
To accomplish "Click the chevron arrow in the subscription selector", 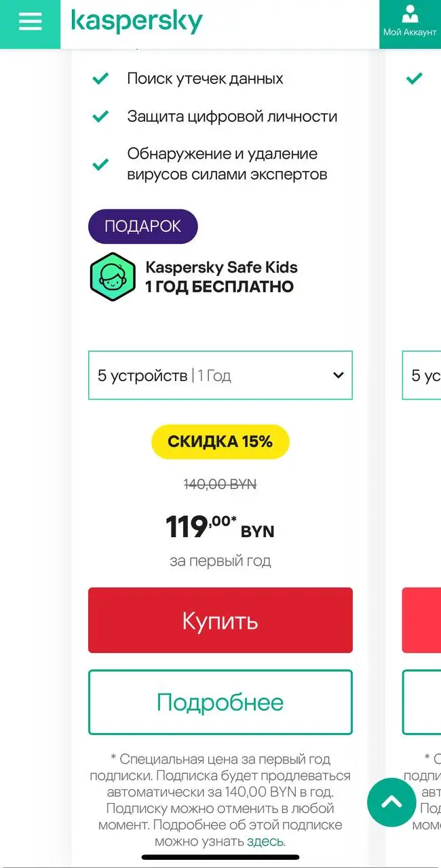I will (x=337, y=375).
